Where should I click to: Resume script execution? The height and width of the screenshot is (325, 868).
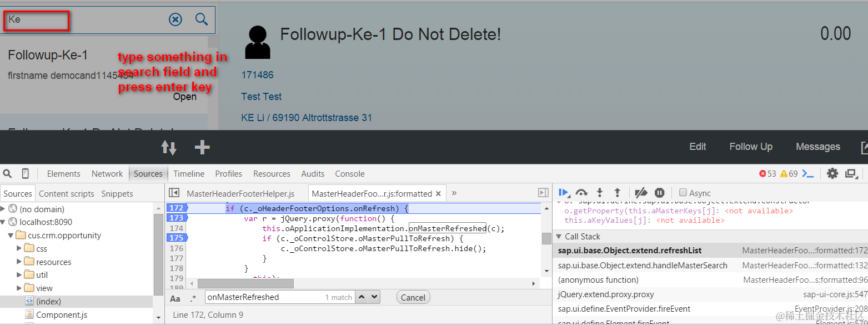(564, 193)
